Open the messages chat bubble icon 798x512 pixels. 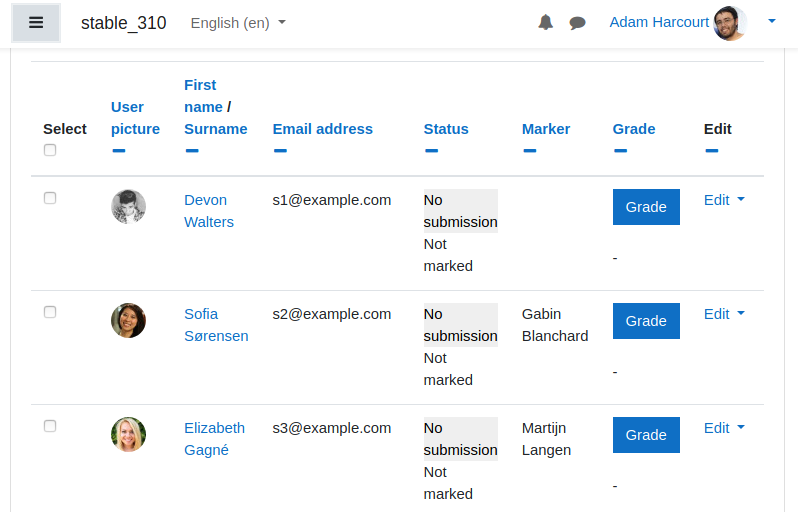coord(577,23)
